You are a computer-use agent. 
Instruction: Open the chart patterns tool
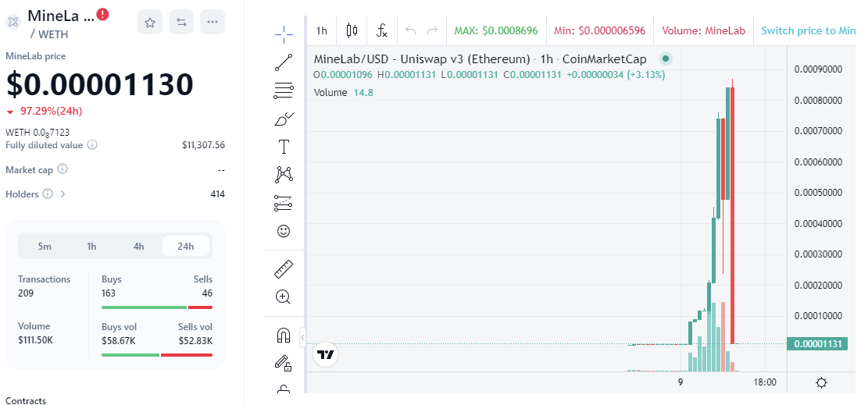pos(284,175)
